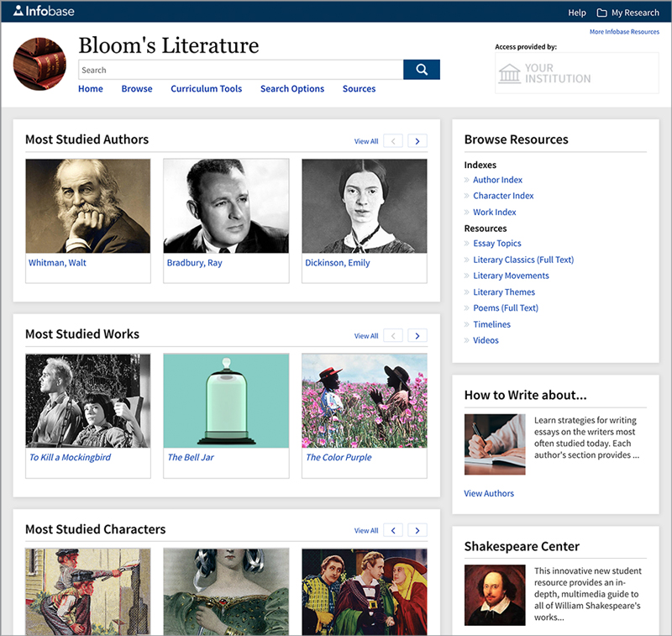
Task: View All Most Studied Authors
Action: click(x=366, y=141)
